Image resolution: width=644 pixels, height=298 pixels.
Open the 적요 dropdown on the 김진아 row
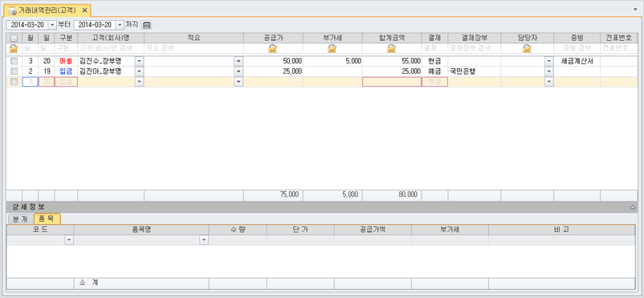pyautogui.click(x=238, y=71)
